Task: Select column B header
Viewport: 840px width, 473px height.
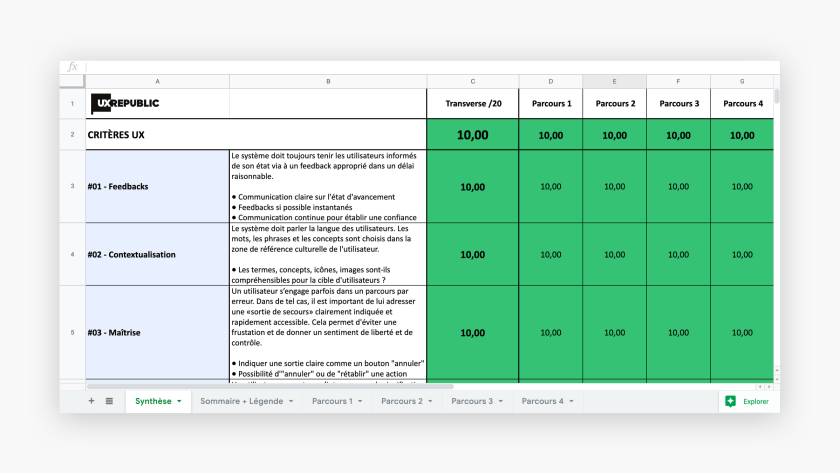Action: pos(328,81)
